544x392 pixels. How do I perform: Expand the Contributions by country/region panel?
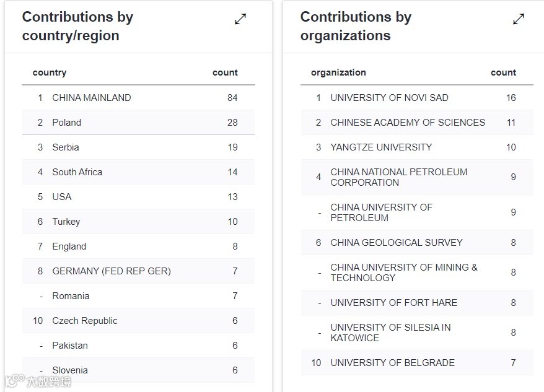pyautogui.click(x=240, y=19)
